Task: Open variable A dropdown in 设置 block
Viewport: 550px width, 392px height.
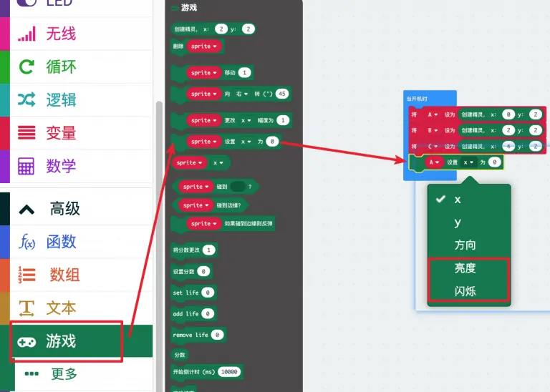Action: [x=435, y=162]
